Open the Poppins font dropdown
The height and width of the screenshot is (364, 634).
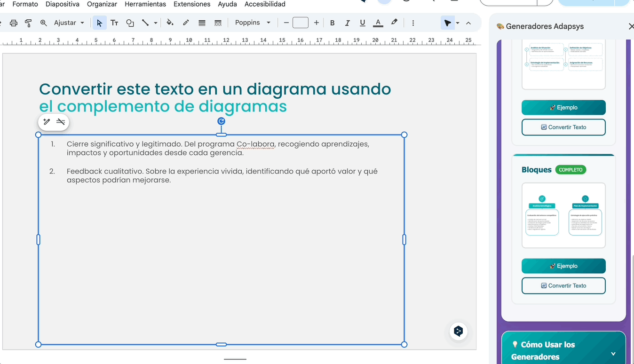[x=253, y=23]
